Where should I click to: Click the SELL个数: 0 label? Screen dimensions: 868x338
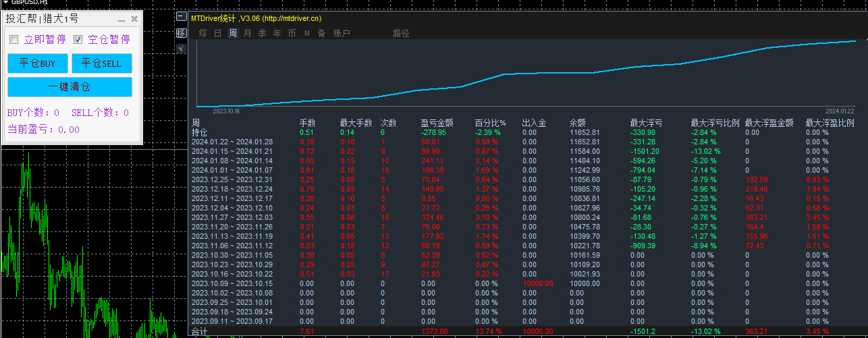point(100,113)
